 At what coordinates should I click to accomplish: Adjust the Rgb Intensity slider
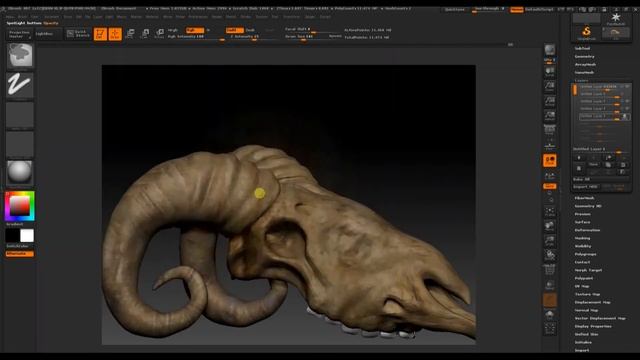pyautogui.click(x=196, y=37)
